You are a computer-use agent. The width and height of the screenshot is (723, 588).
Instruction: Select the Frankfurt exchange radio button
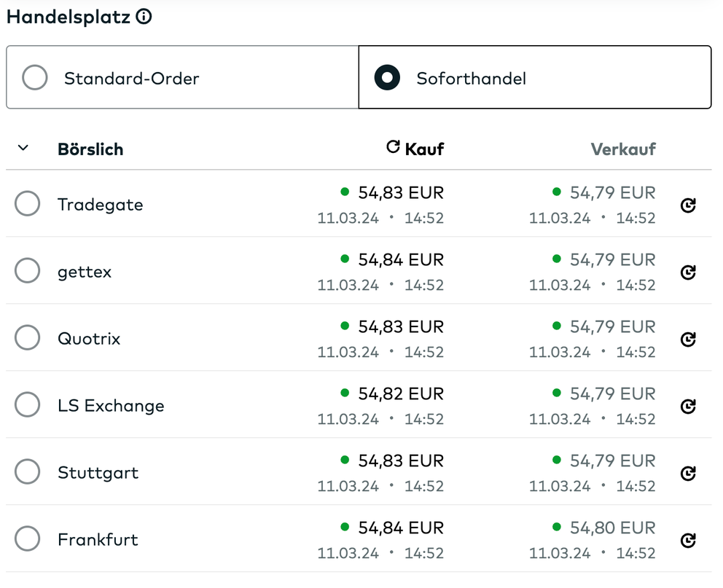coord(27,538)
